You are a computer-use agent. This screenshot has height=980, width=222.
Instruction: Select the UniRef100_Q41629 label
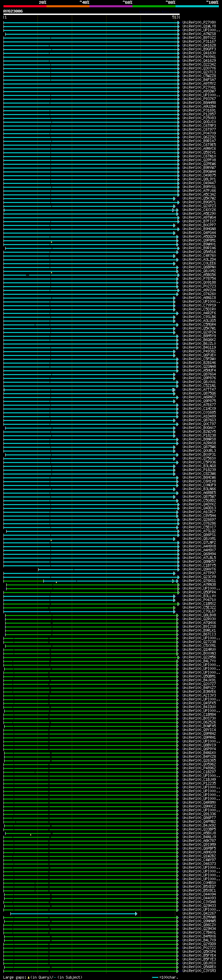(x=199, y=60)
